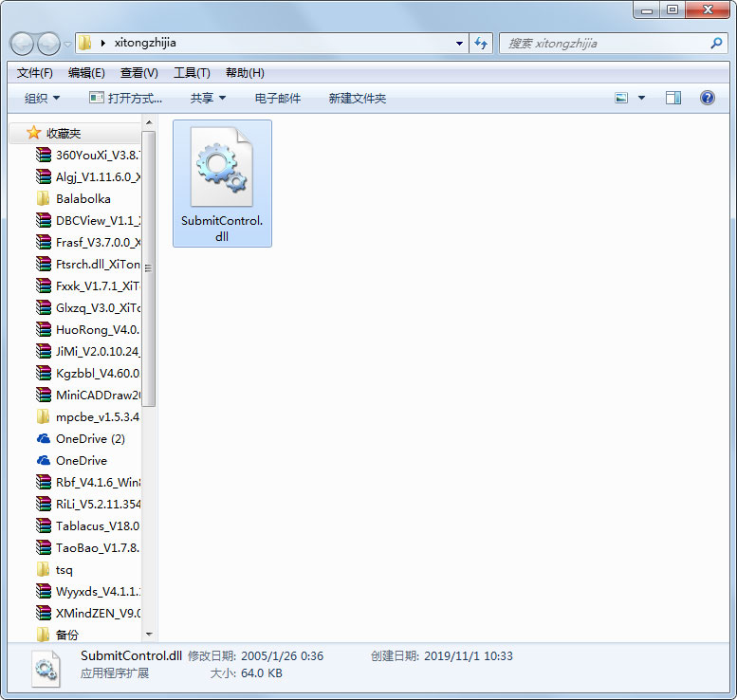
Task: Open the view options dropdown arrow
Action: coord(641,98)
